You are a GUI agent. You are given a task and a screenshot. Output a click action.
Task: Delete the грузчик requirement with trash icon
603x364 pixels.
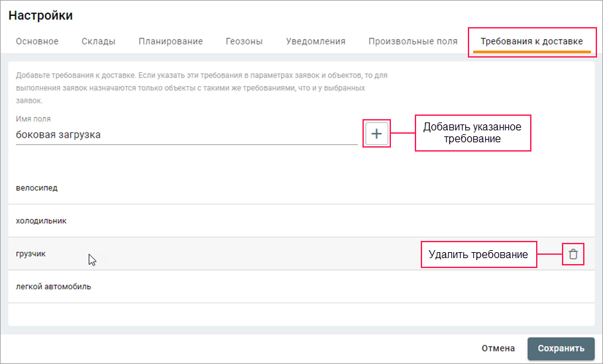point(573,254)
